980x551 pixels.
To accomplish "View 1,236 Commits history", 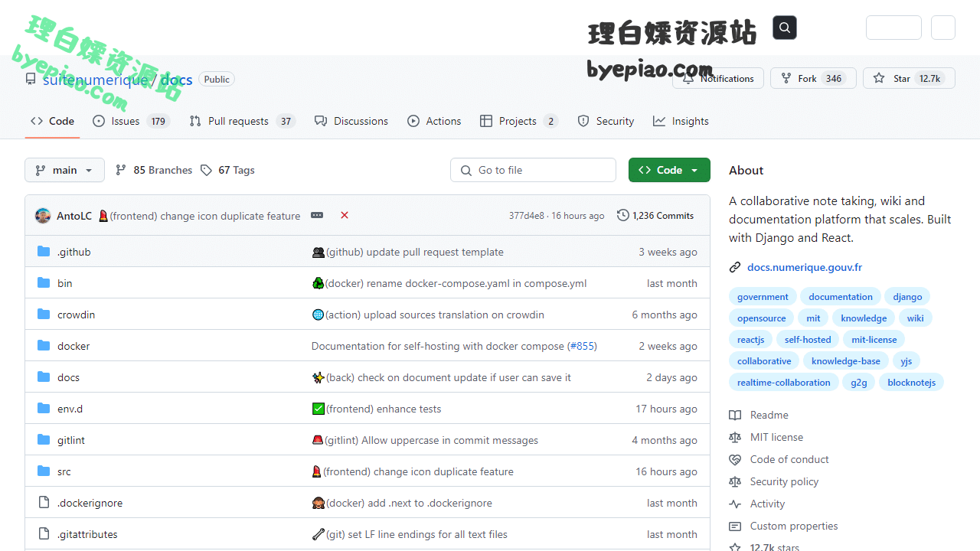I will point(655,216).
